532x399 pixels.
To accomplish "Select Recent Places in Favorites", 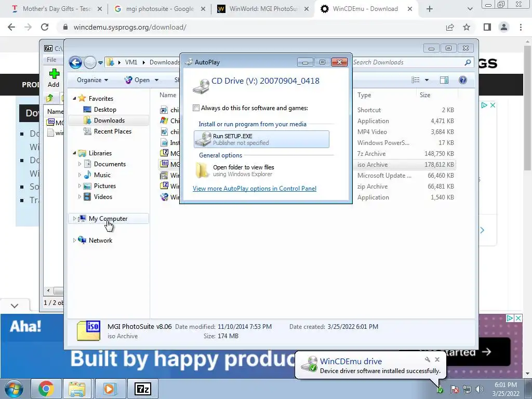I will 112,131.
